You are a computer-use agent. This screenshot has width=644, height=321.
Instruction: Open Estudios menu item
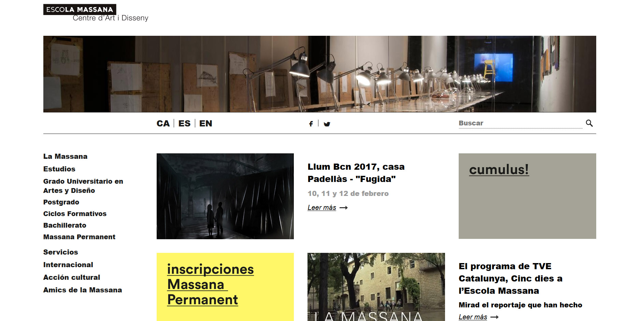coord(59,169)
